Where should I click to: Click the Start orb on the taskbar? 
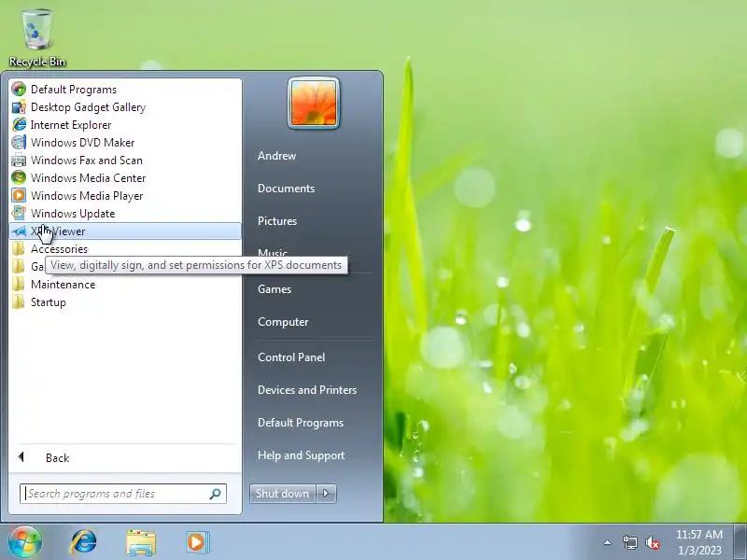(x=25, y=542)
